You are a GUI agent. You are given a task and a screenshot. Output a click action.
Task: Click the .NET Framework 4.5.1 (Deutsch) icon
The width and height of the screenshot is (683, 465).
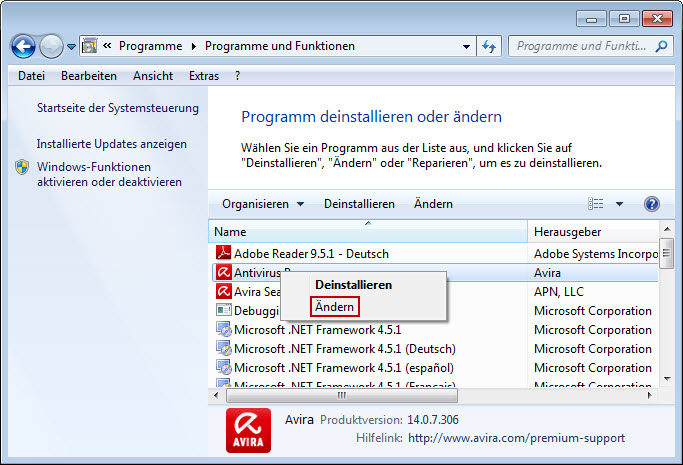coord(224,348)
